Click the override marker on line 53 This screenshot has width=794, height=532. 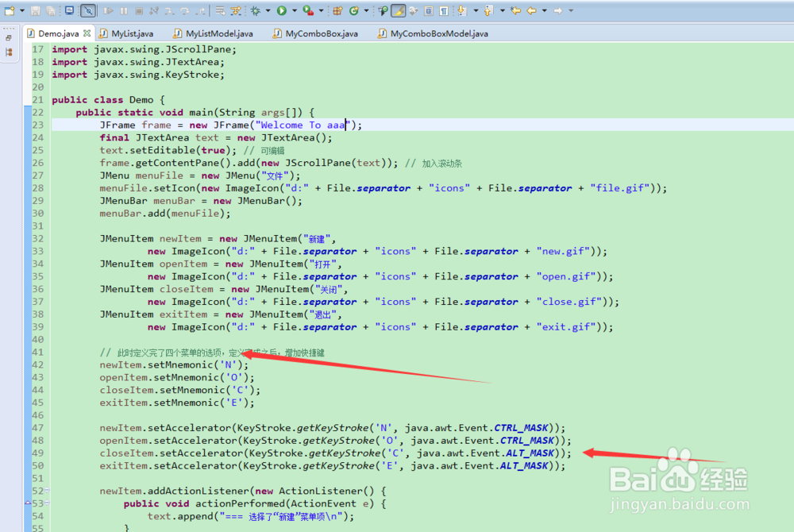click(28, 503)
